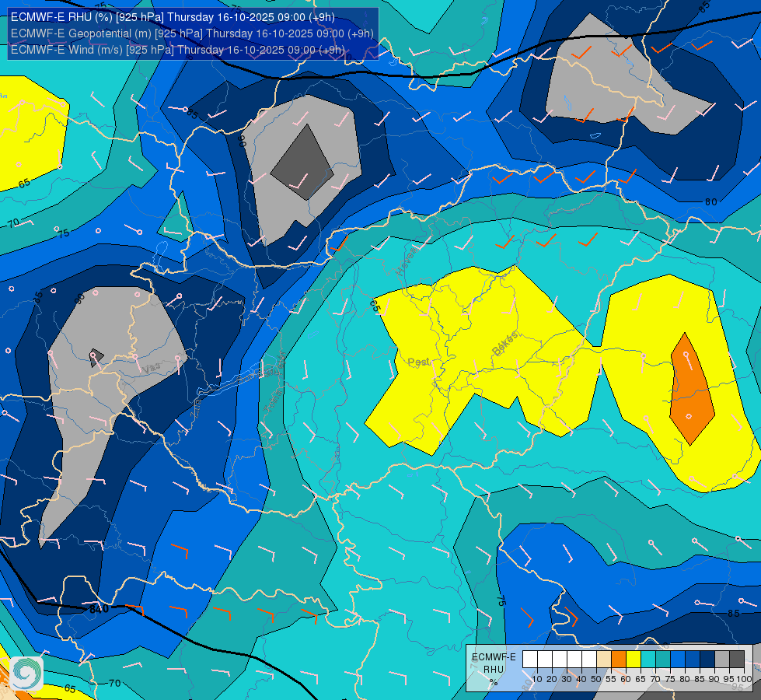Click the bright blue 75-80% legend swatch
This screenshot has height=700, width=761.
coord(678,660)
